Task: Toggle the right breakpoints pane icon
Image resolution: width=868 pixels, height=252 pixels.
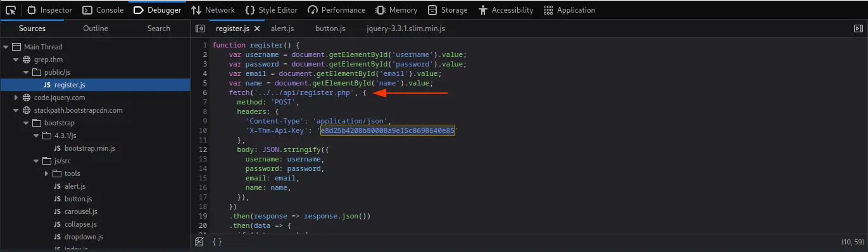Action: click(x=859, y=28)
